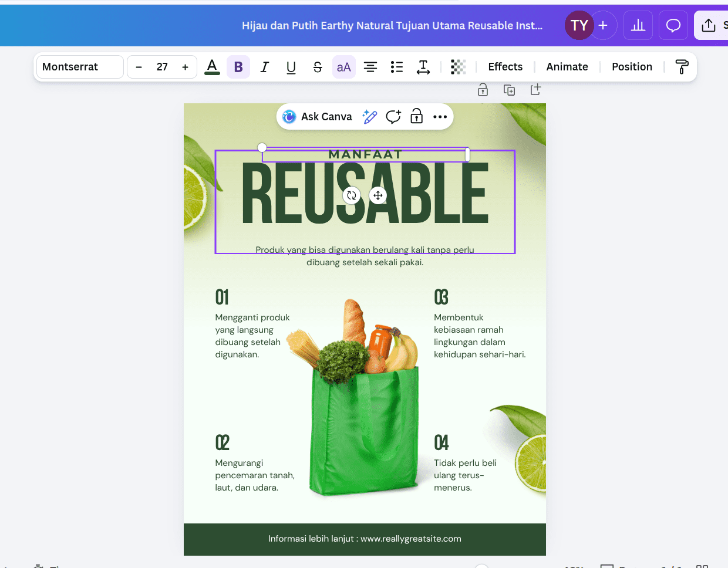
Task: Open the text color picker
Action: (x=213, y=67)
